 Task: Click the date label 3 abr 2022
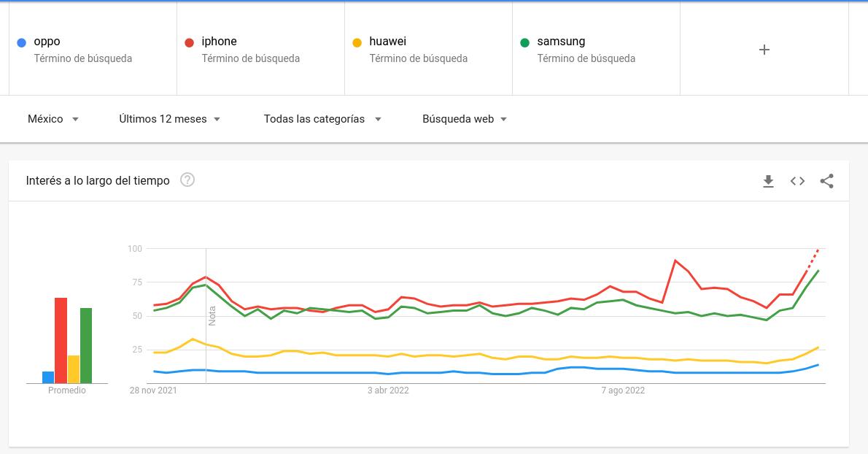387,390
